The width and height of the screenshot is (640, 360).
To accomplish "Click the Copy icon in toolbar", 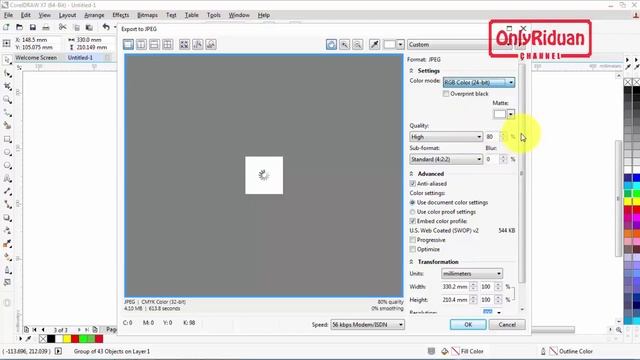I will click(76, 27).
